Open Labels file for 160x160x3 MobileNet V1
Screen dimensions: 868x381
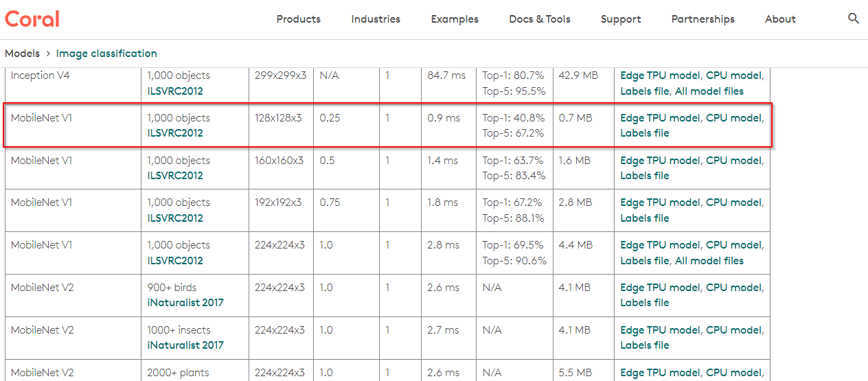(x=645, y=176)
